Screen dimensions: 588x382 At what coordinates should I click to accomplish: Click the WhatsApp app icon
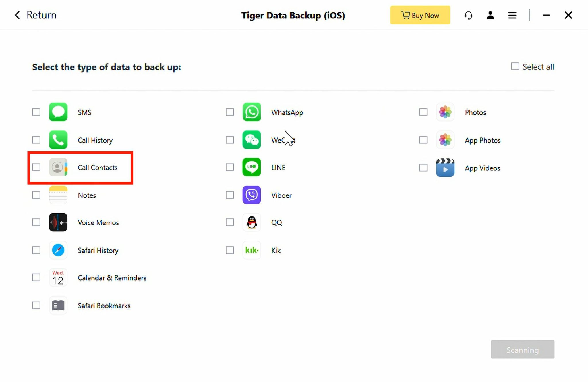click(252, 112)
